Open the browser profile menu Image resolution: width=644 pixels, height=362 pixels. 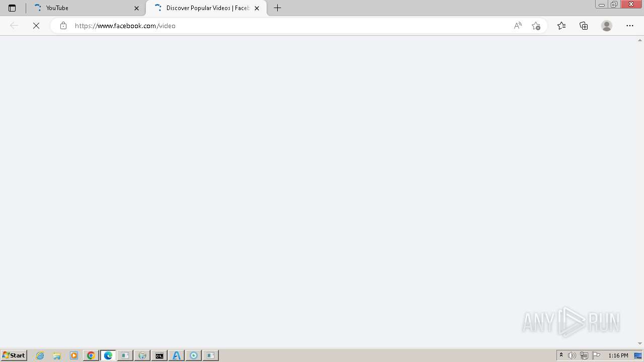click(607, 26)
